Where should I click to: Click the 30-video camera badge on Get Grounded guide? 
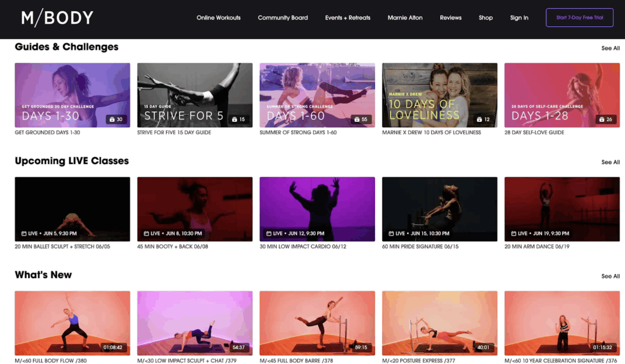click(117, 119)
